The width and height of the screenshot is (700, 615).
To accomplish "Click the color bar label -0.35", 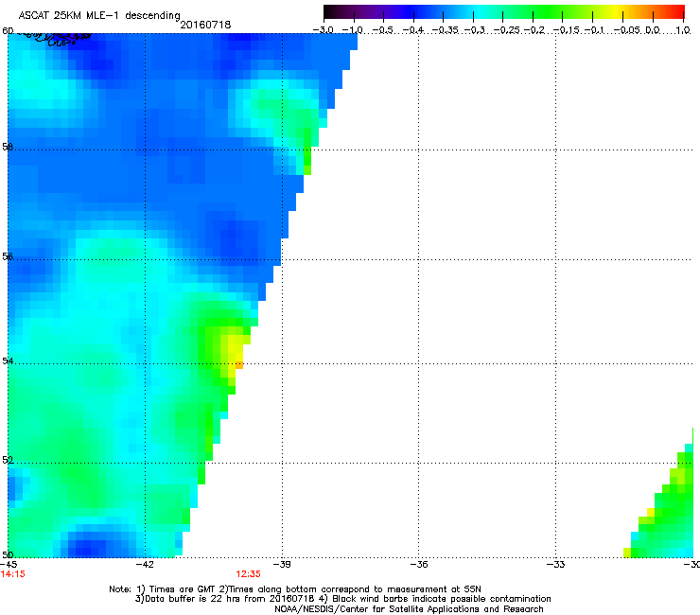I will pos(446,30).
